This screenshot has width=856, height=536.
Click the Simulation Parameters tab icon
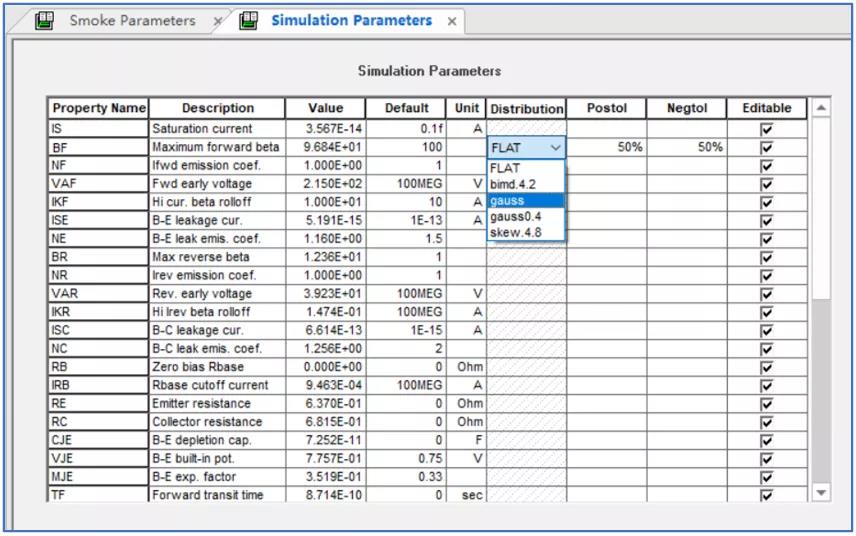click(x=248, y=21)
